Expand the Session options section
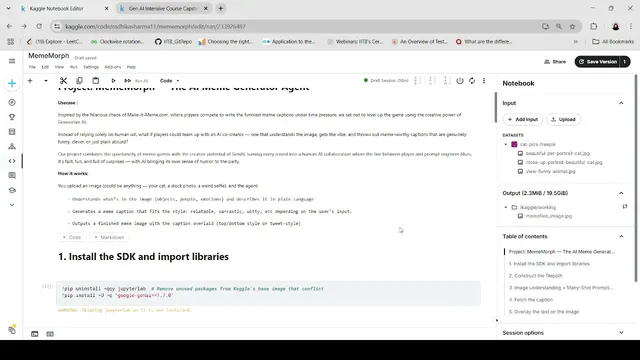Screen dimensions: 640x360 pos(621,333)
